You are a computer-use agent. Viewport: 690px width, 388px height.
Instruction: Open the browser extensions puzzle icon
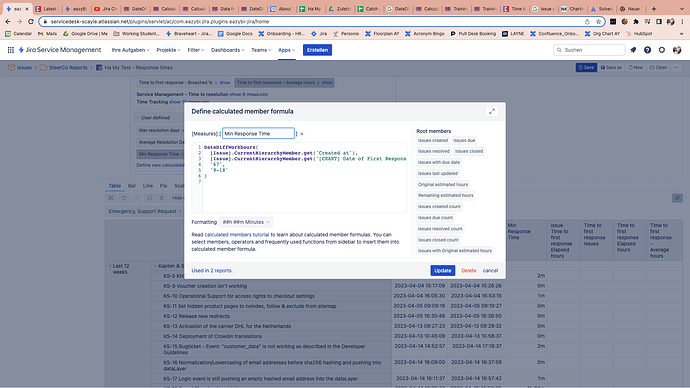(x=636, y=22)
